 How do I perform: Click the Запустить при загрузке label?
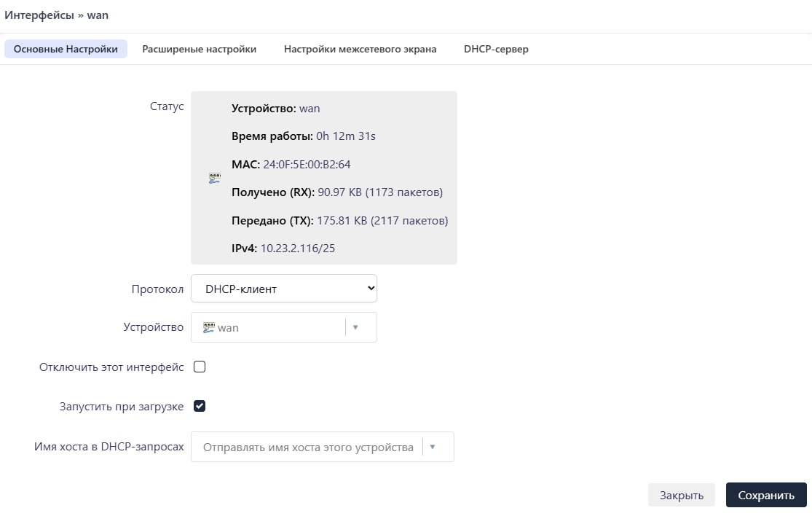coord(121,407)
